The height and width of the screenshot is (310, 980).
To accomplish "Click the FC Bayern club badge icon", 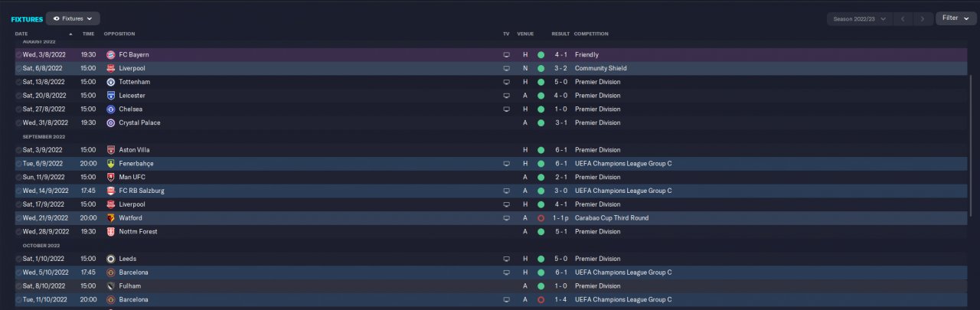I will 111,55.
